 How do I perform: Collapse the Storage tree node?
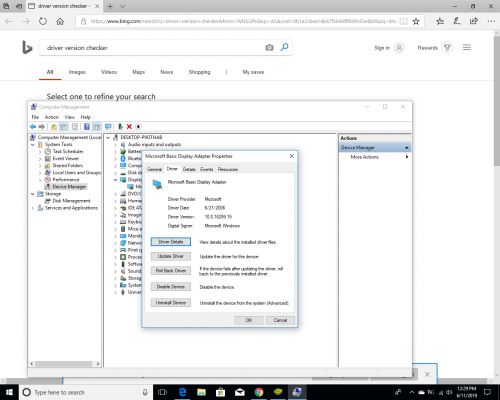(x=33, y=194)
